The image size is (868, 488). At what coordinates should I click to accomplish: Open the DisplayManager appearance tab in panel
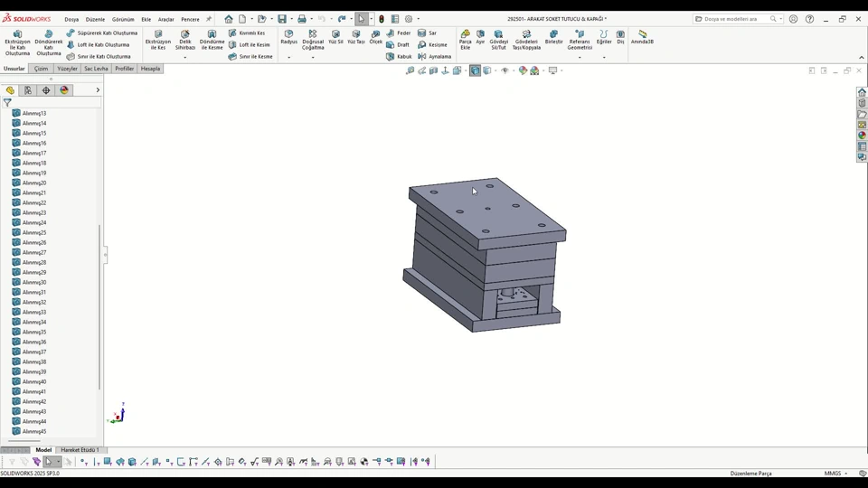(x=64, y=90)
